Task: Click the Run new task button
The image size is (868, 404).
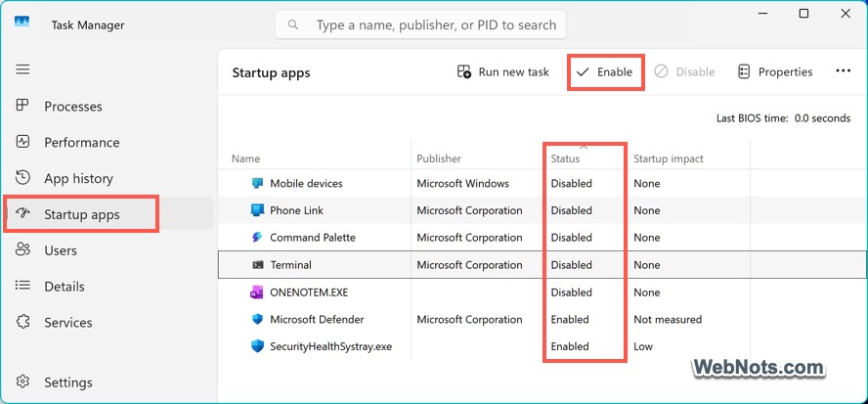Action: pyautogui.click(x=502, y=72)
